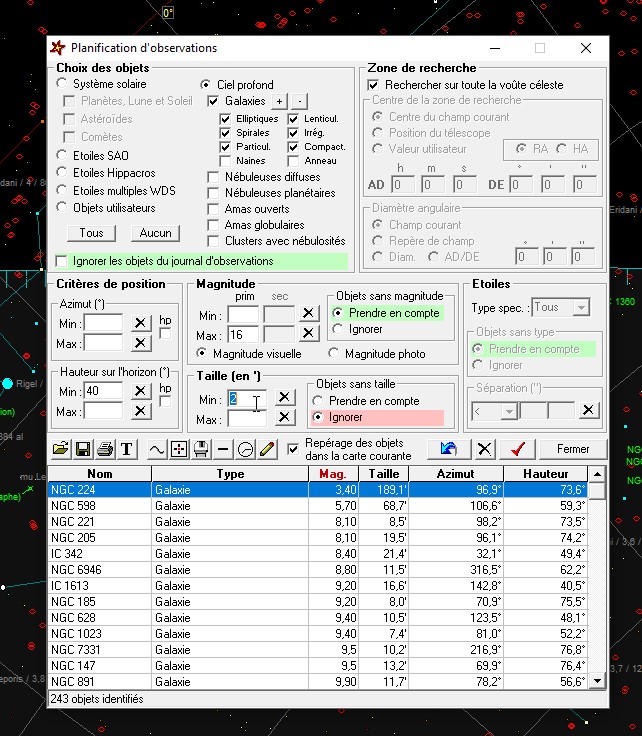
Task: Click the scroll down arrow of the results list
Action: coord(597,681)
